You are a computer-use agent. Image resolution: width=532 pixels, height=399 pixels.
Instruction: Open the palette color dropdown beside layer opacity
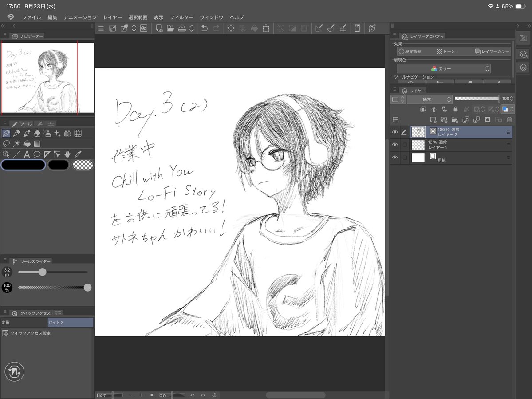pos(398,99)
